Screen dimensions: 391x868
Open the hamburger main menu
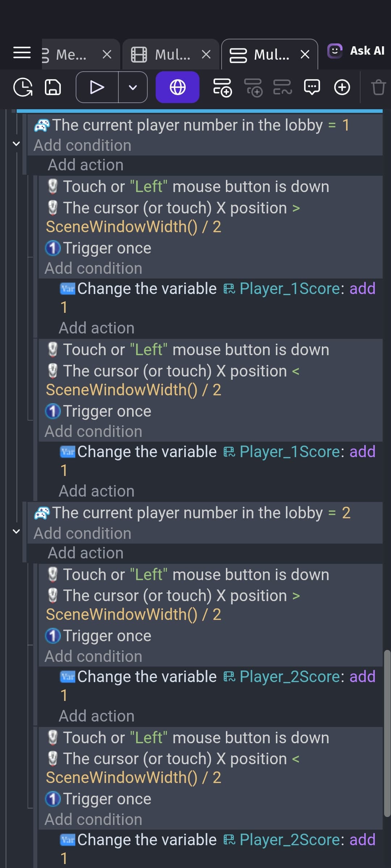22,53
